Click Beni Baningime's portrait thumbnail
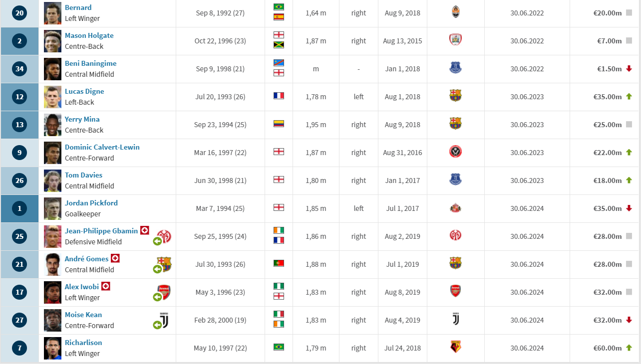The image size is (641, 364). coord(52,69)
